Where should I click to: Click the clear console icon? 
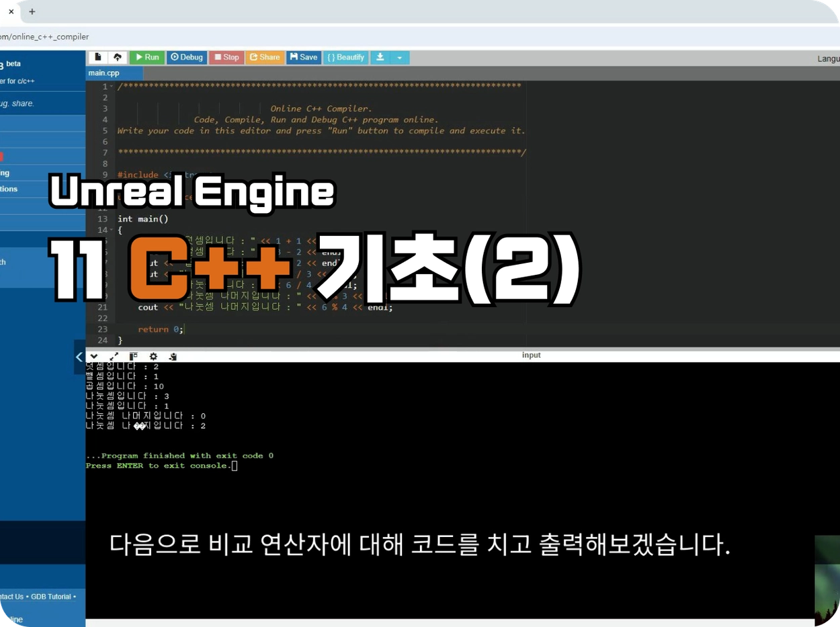[x=173, y=356]
